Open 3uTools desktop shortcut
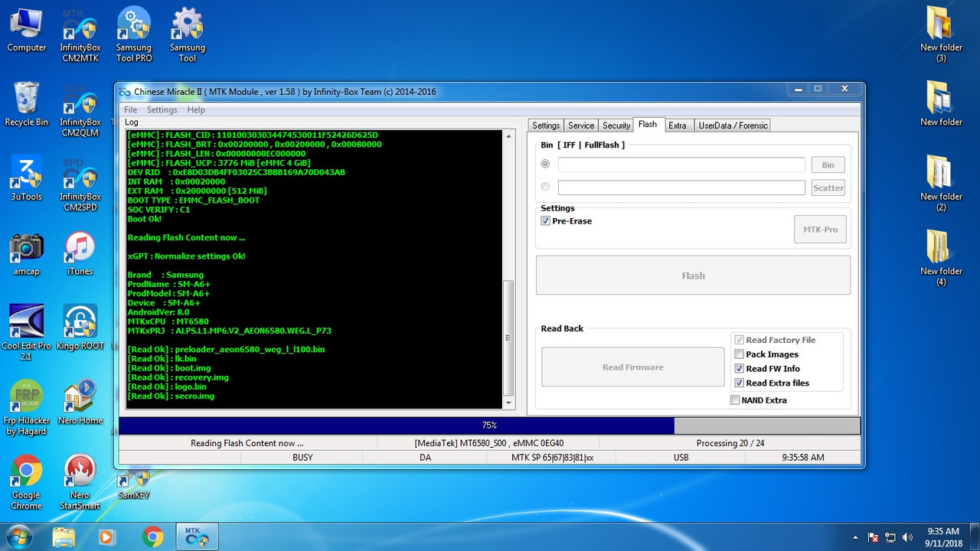The width and height of the screenshot is (980, 551). click(27, 179)
